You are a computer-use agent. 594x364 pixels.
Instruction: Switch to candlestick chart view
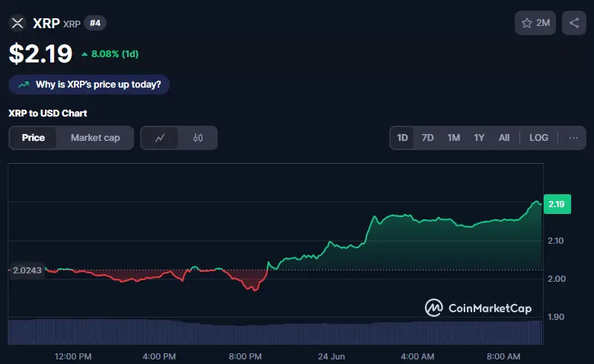[198, 138]
